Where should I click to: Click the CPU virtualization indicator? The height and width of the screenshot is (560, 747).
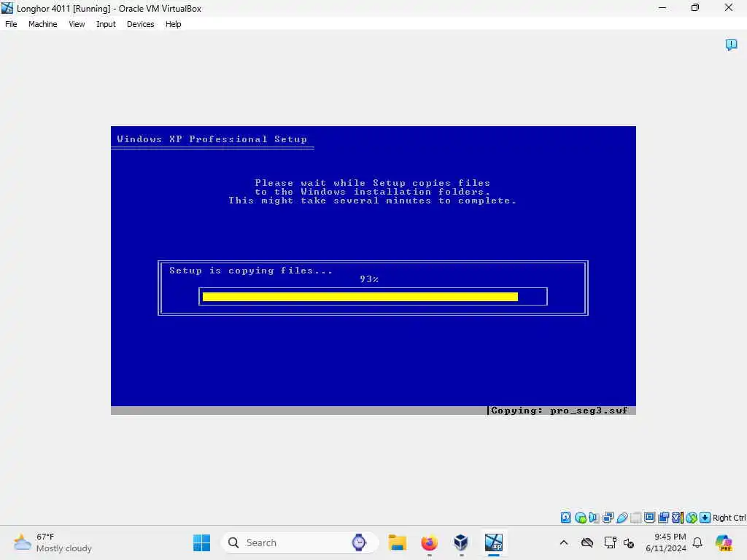coord(678,518)
